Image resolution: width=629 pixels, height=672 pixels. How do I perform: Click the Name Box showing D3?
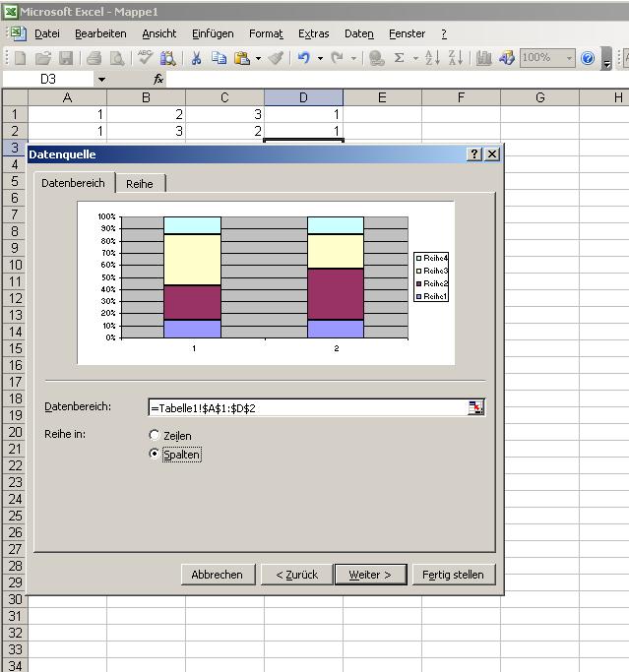48,79
